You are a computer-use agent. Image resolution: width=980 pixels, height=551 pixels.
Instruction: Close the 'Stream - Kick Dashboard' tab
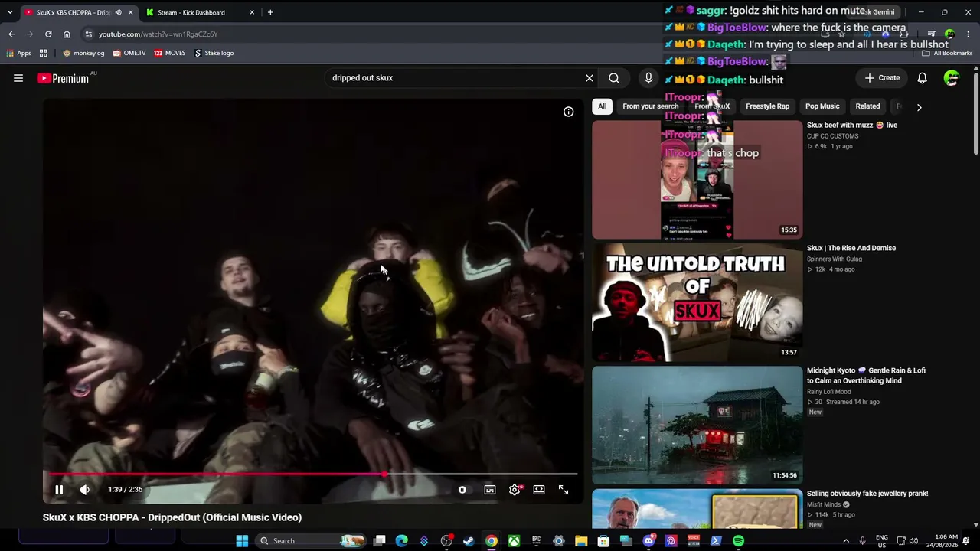pos(252,12)
